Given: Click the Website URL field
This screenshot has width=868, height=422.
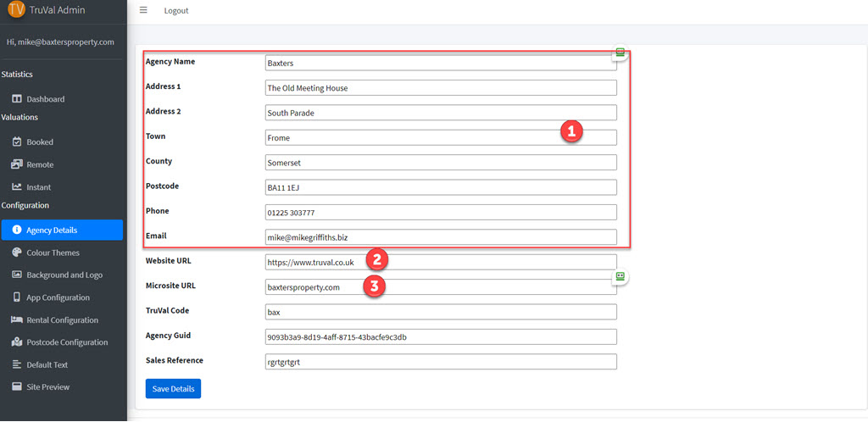Looking at the screenshot, I should [x=441, y=263].
